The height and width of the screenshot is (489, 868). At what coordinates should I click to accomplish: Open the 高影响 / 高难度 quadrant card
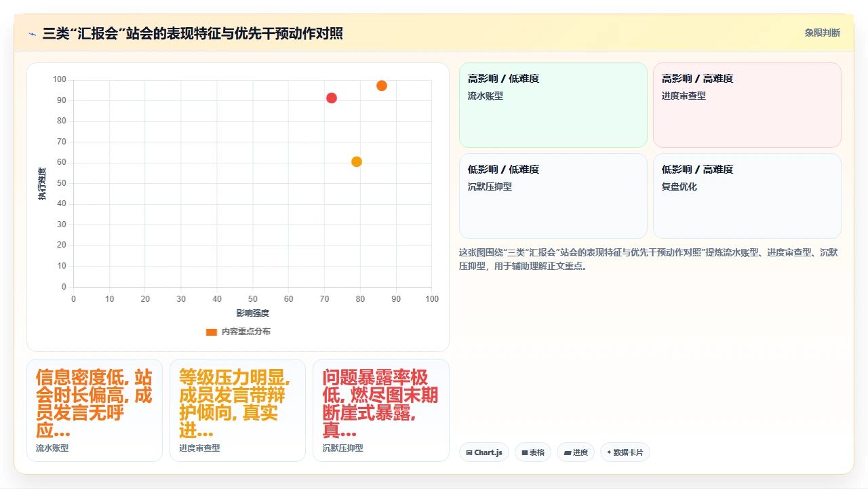pyautogui.click(x=747, y=105)
